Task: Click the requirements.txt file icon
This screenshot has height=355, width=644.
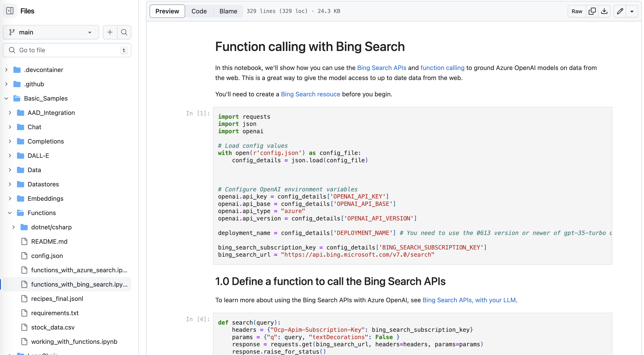Action: click(24, 313)
